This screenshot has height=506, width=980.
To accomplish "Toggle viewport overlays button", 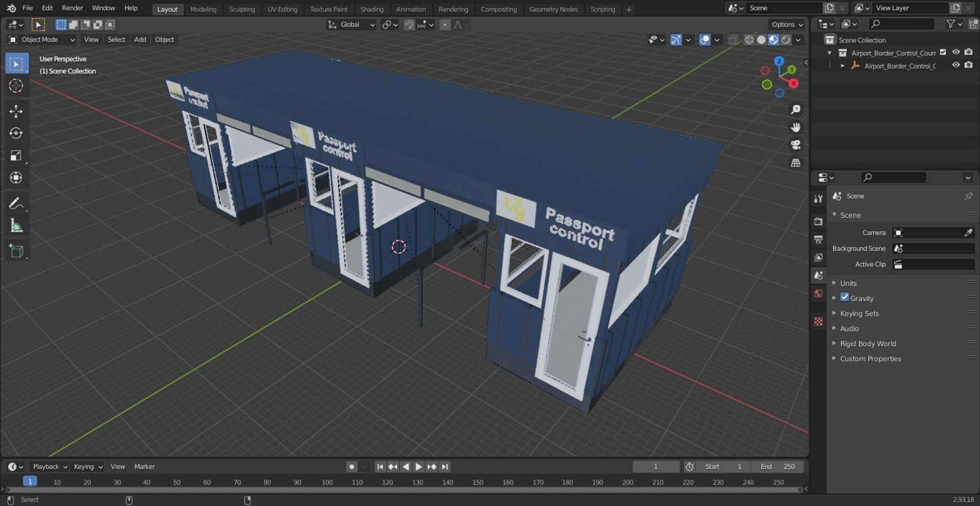I will (x=704, y=39).
